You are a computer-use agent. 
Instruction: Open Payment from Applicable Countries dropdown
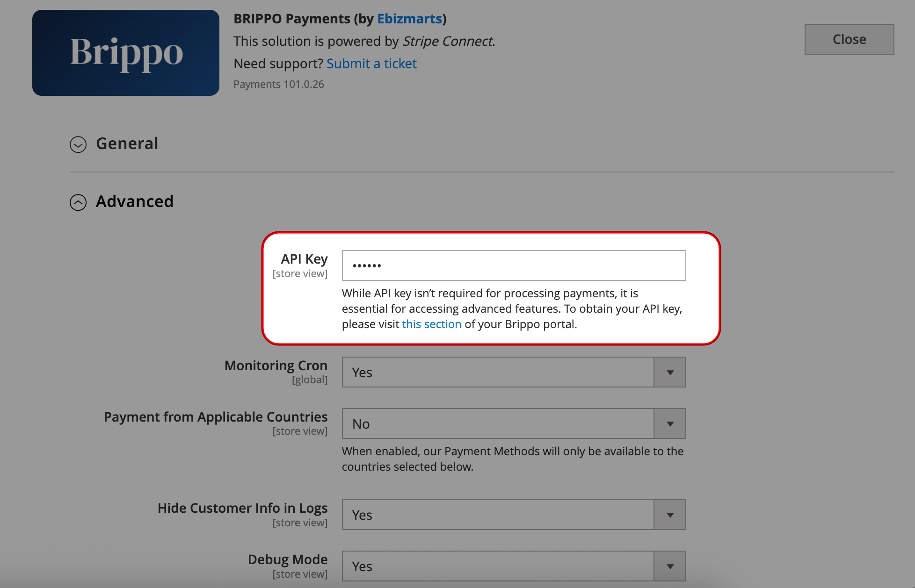pos(498,424)
